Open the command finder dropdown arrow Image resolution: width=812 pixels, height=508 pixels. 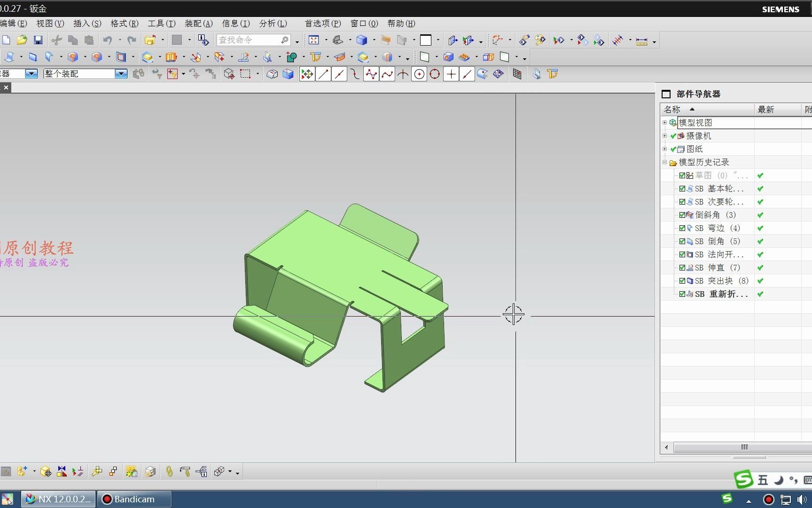[297, 41]
